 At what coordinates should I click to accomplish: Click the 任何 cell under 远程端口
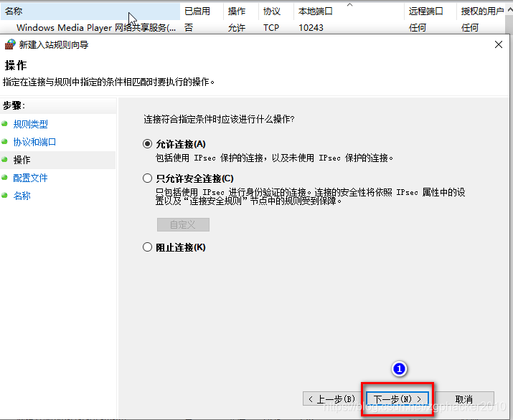pyautogui.click(x=418, y=27)
